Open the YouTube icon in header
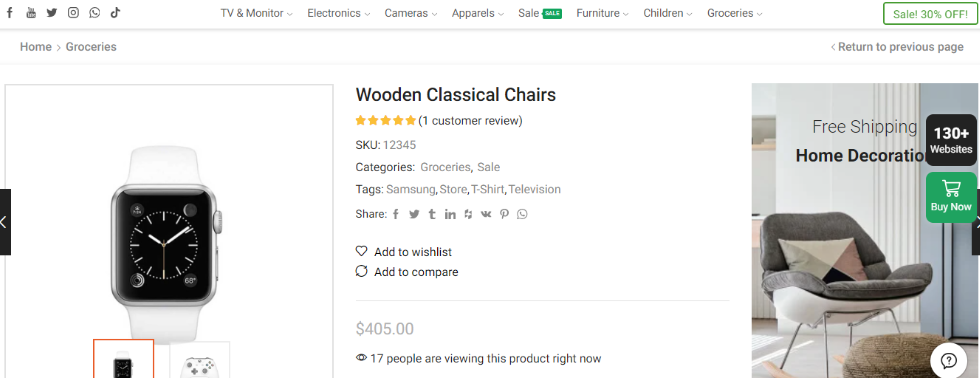The height and width of the screenshot is (378, 980). [x=31, y=12]
